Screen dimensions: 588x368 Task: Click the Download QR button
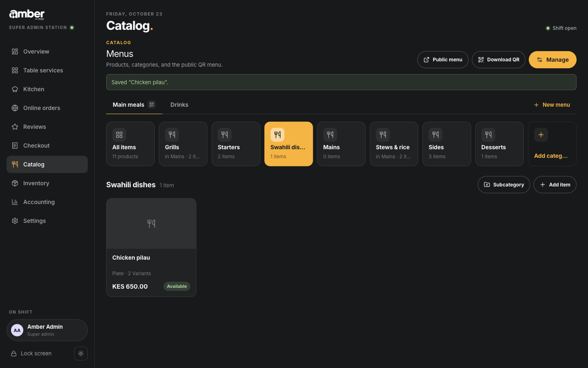499,60
